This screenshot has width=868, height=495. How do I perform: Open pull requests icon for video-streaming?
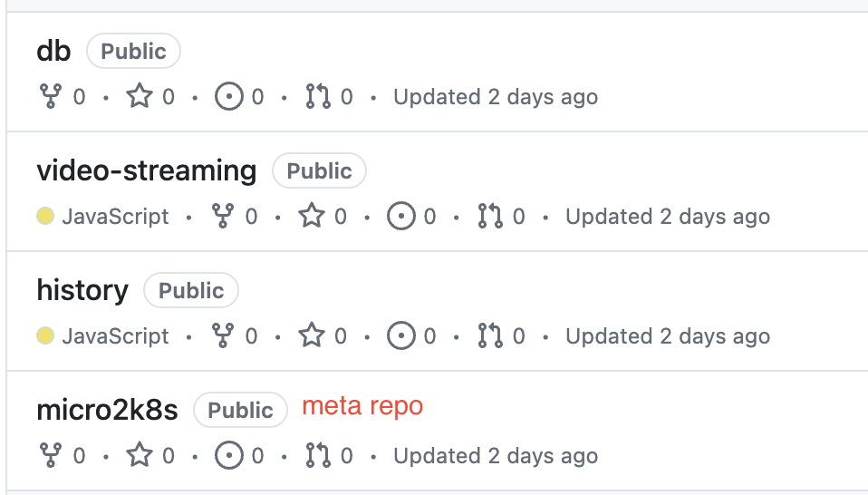click(x=490, y=216)
